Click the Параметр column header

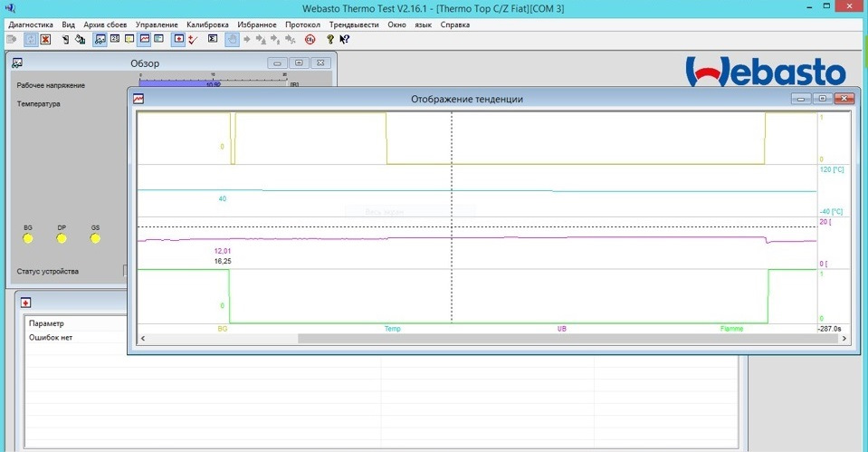pyautogui.click(x=47, y=323)
